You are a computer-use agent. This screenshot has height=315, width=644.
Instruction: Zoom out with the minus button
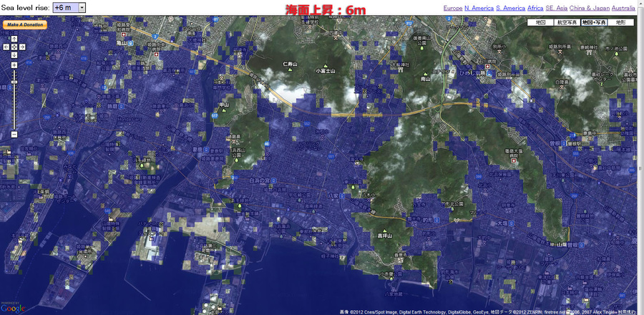[14, 134]
